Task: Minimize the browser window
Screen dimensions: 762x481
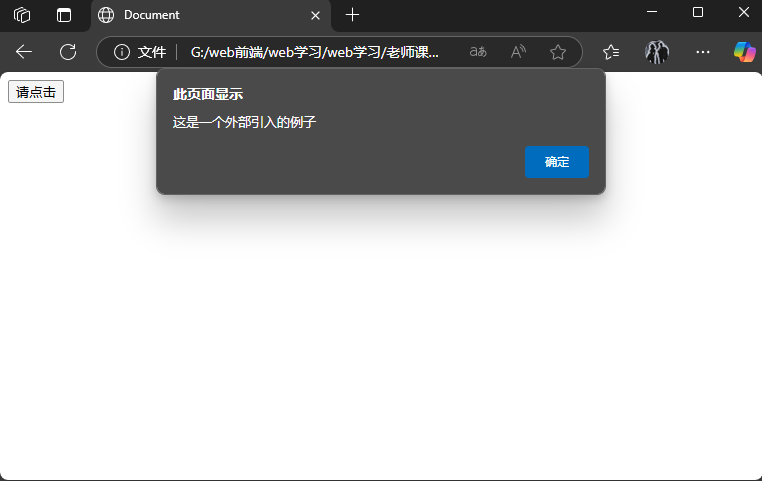Action: click(x=652, y=13)
